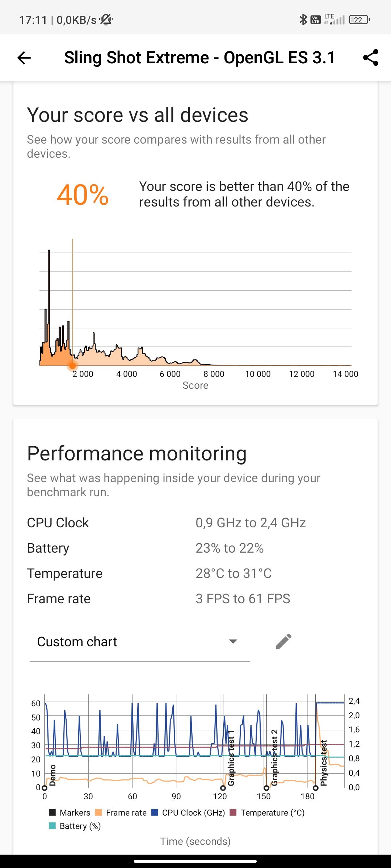Tap the battery indicator icon
This screenshot has width=391, height=868.
point(359,20)
